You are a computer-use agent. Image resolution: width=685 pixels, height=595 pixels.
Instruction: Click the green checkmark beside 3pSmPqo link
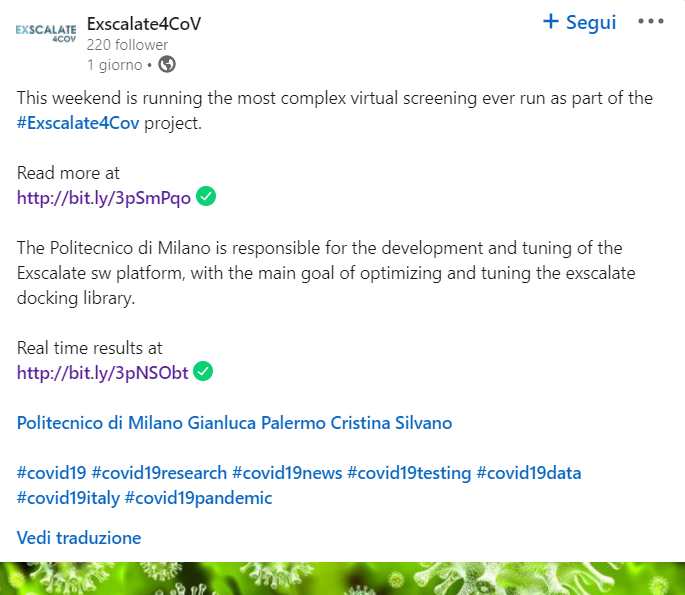[x=206, y=196]
